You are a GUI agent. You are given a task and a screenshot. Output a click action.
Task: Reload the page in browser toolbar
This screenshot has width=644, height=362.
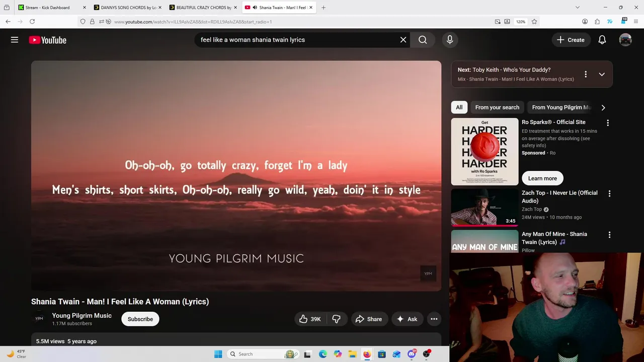pos(32,22)
